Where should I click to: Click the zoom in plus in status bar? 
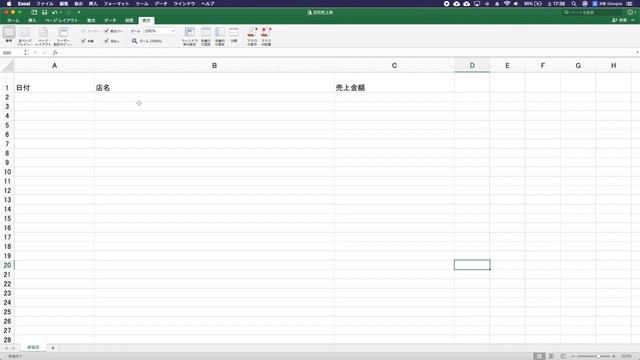613,356
